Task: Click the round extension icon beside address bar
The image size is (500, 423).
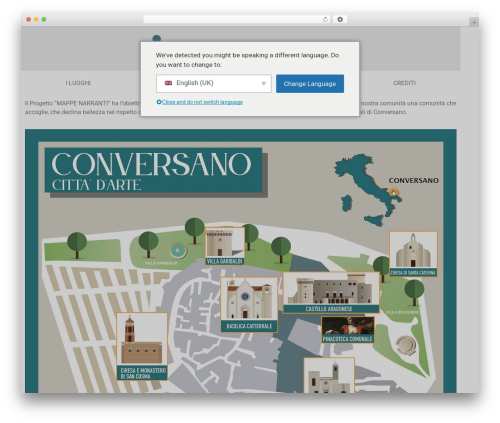Action: [340, 20]
